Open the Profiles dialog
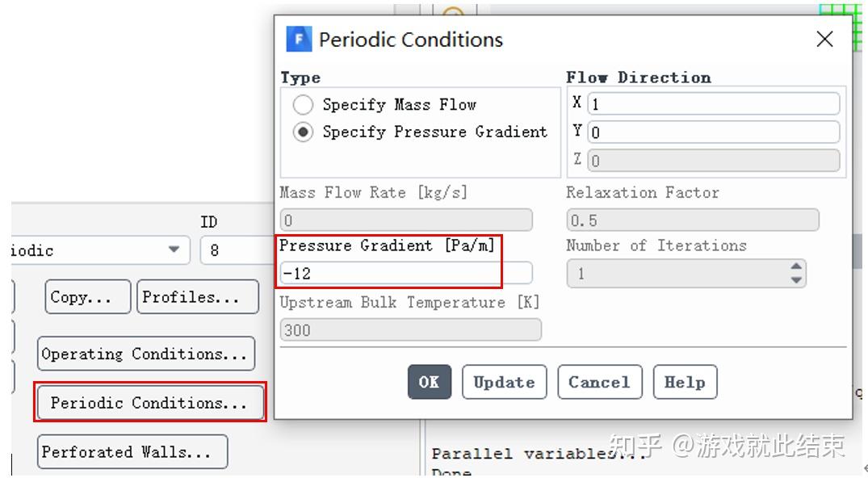This screenshot has width=868, height=482. point(197,297)
